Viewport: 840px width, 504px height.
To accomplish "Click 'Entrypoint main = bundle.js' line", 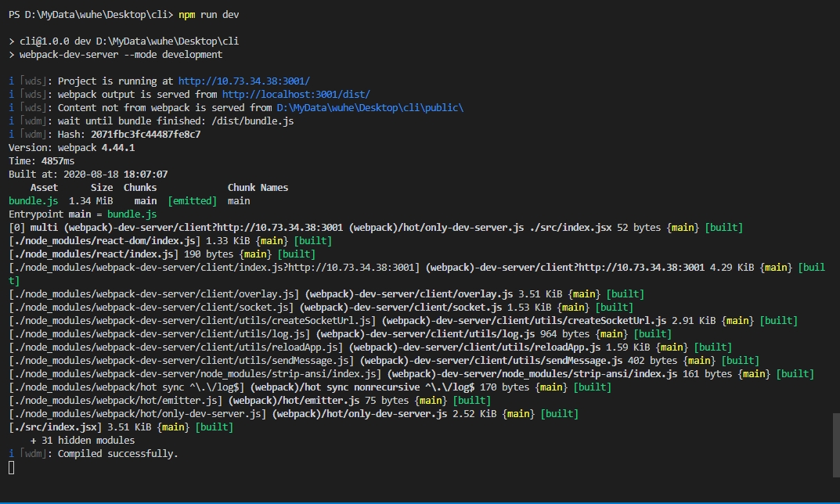I will [82, 214].
